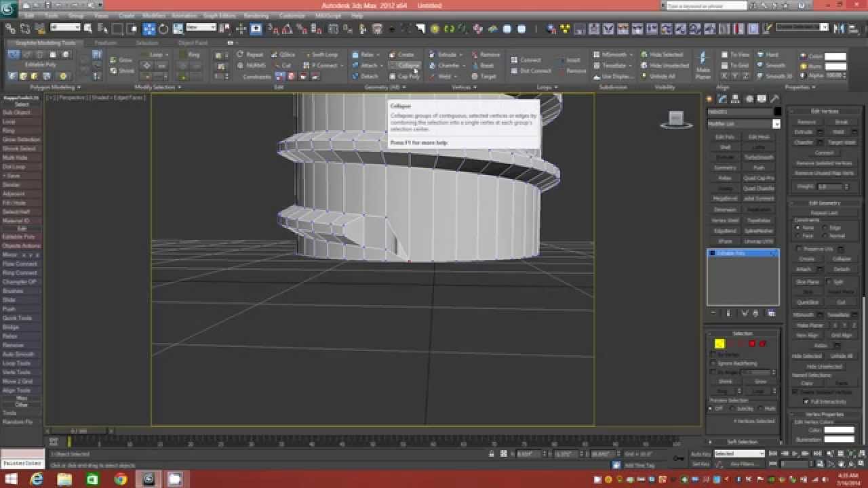Viewport: 868px width, 488px height.
Task: Activate the Select and Rotate tool
Action: (163, 28)
